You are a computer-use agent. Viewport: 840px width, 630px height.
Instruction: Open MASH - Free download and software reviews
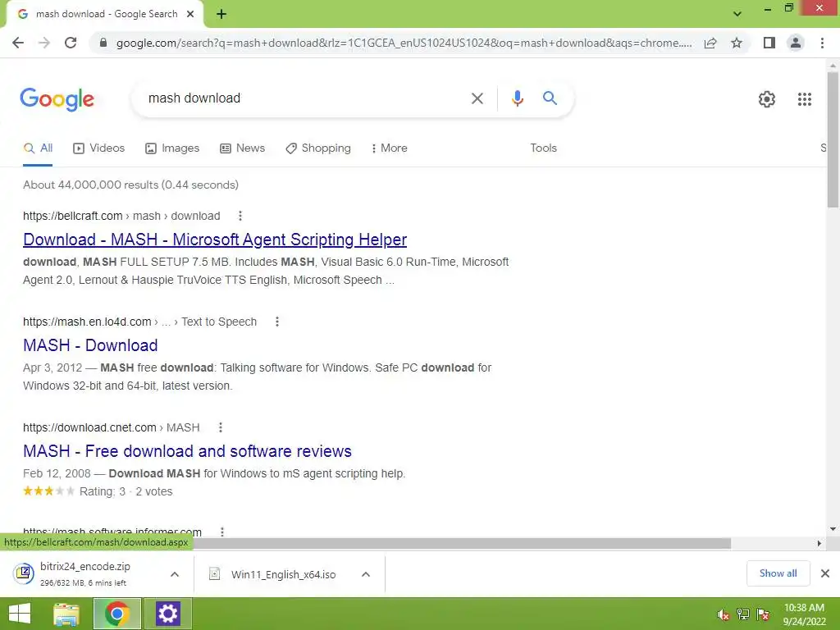click(188, 451)
